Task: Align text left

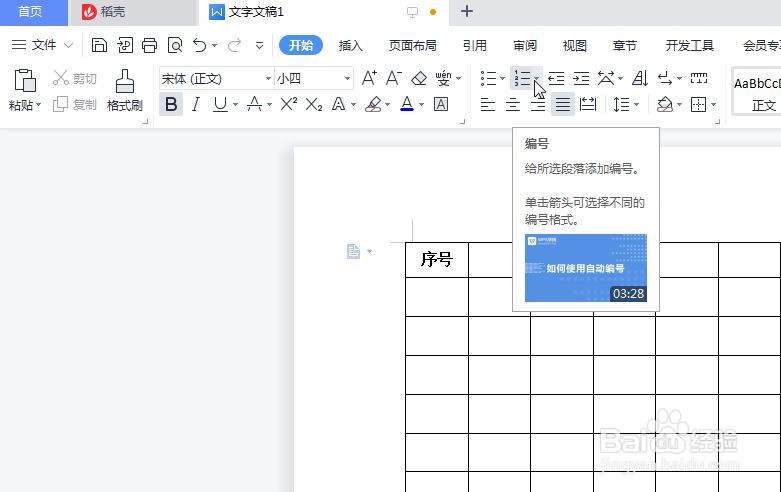Action: pyautogui.click(x=488, y=105)
